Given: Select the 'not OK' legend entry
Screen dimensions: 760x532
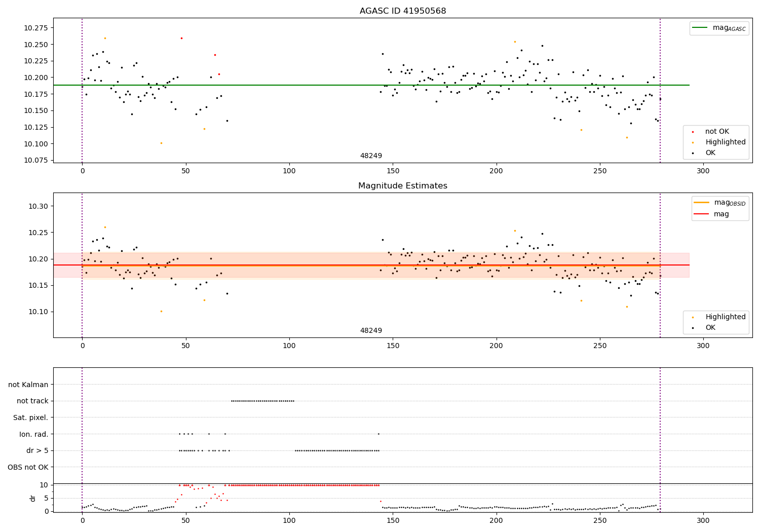Looking at the screenshot, I should [x=717, y=132].
